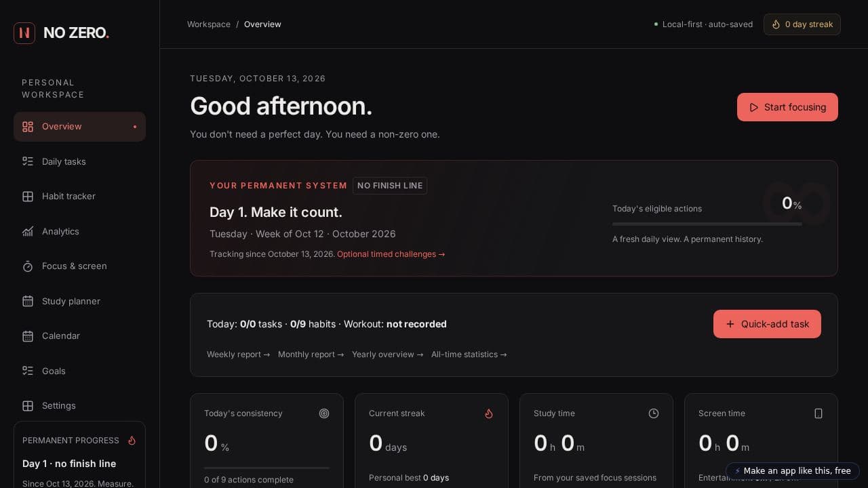Image resolution: width=868 pixels, height=488 pixels.
Task: Open Optional timed challenges link
Action: click(x=391, y=254)
